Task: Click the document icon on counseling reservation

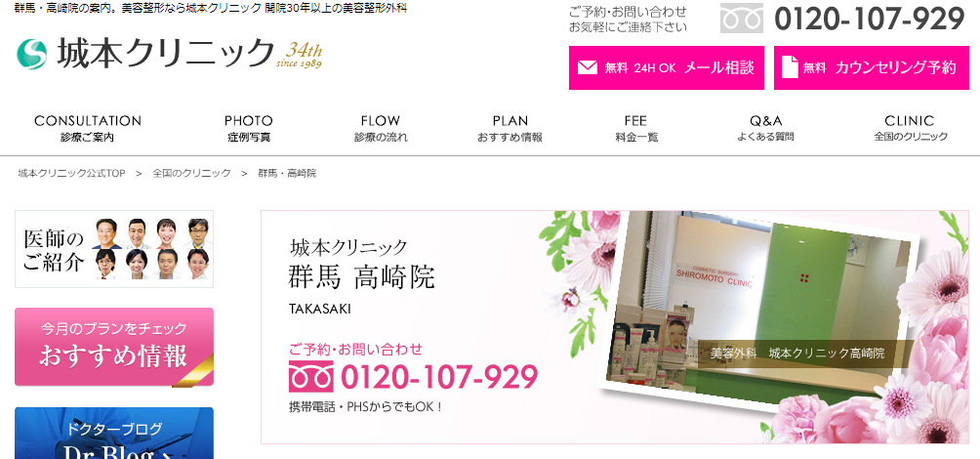Action: pyautogui.click(x=790, y=67)
